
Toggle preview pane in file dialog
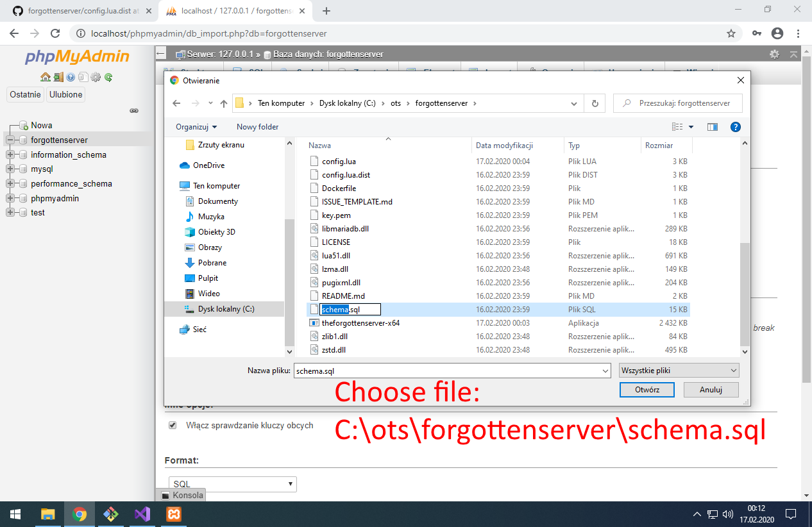[x=712, y=126]
